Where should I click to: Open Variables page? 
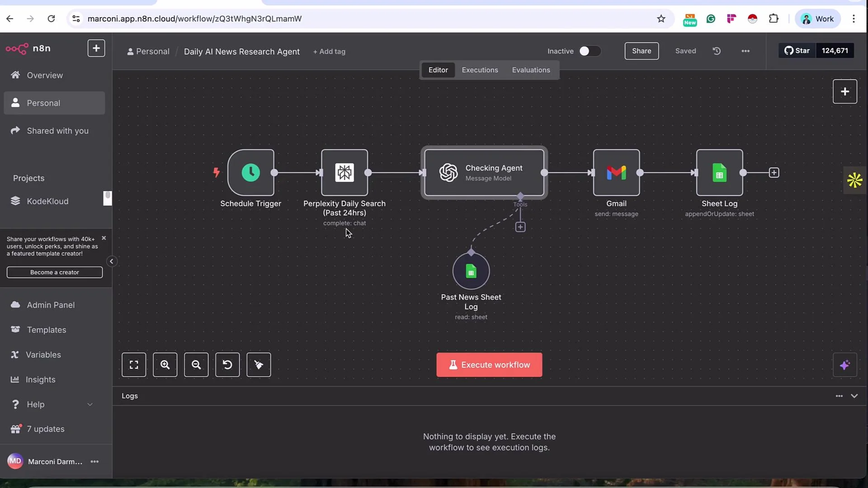coord(54,355)
